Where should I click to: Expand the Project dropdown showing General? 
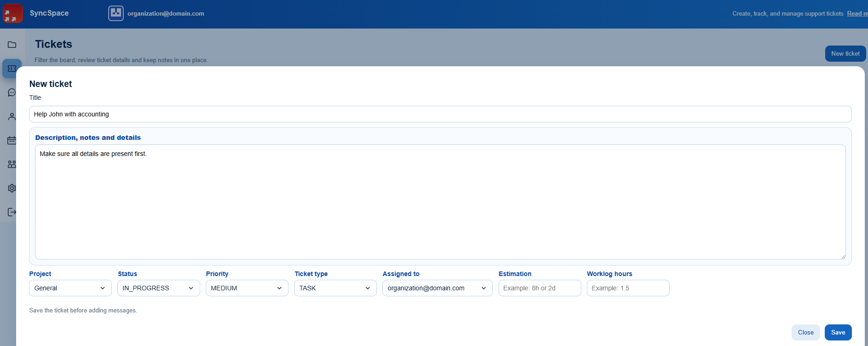click(70, 288)
